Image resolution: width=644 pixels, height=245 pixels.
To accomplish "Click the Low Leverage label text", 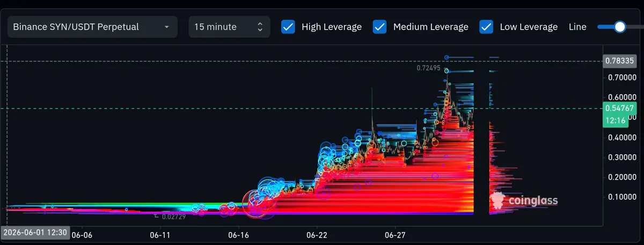I will [x=529, y=26].
